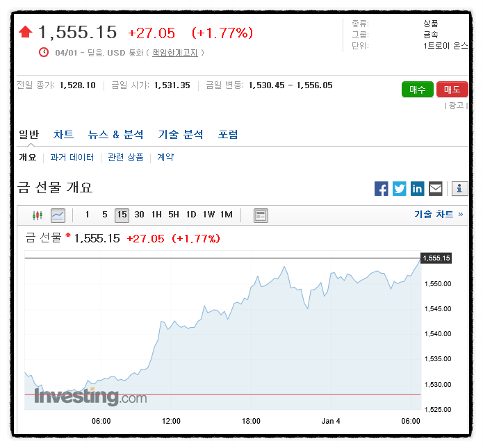Open the news panel icon in chart toolbar

click(x=261, y=215)
